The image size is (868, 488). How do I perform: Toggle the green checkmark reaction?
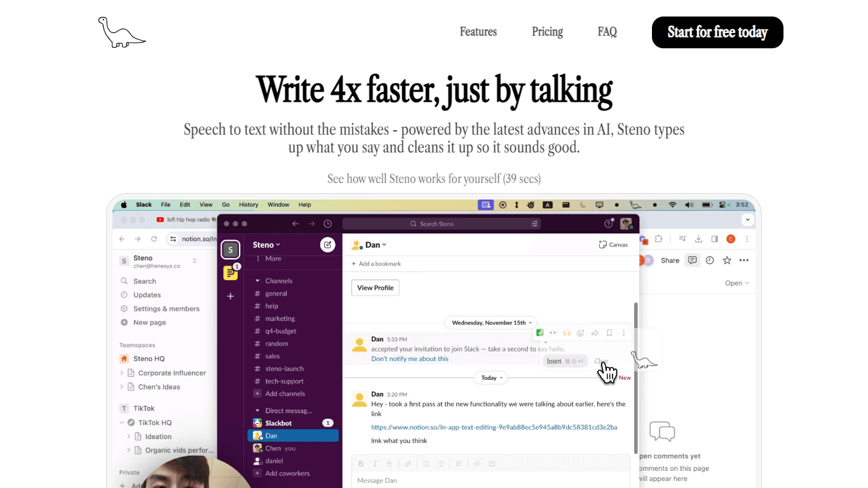pyautogui.click(x=539, y=333)
